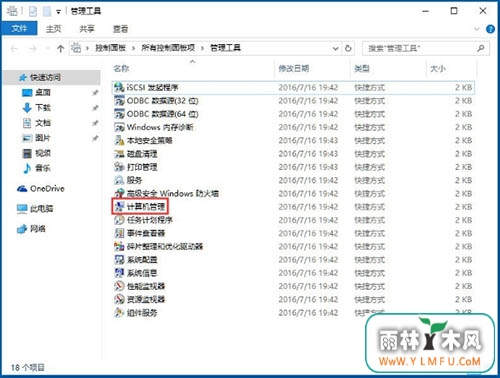Select the 资源监视器 icon
This screenshot has height=378, width=500.
(x=119, y=299)
